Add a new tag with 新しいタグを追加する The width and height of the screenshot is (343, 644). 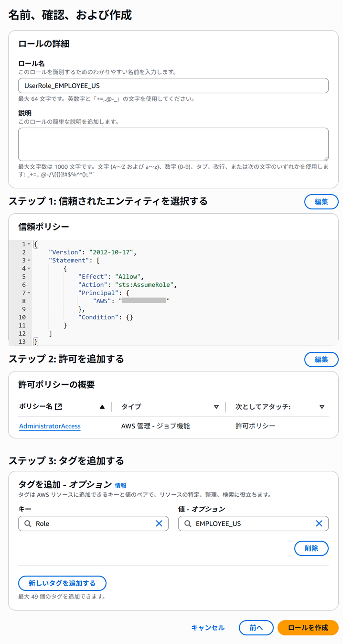point(62,583)
